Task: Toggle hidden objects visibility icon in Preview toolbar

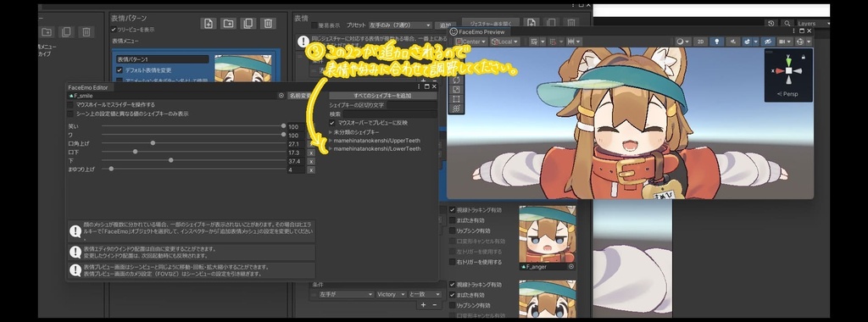Action: click(767, 42)
